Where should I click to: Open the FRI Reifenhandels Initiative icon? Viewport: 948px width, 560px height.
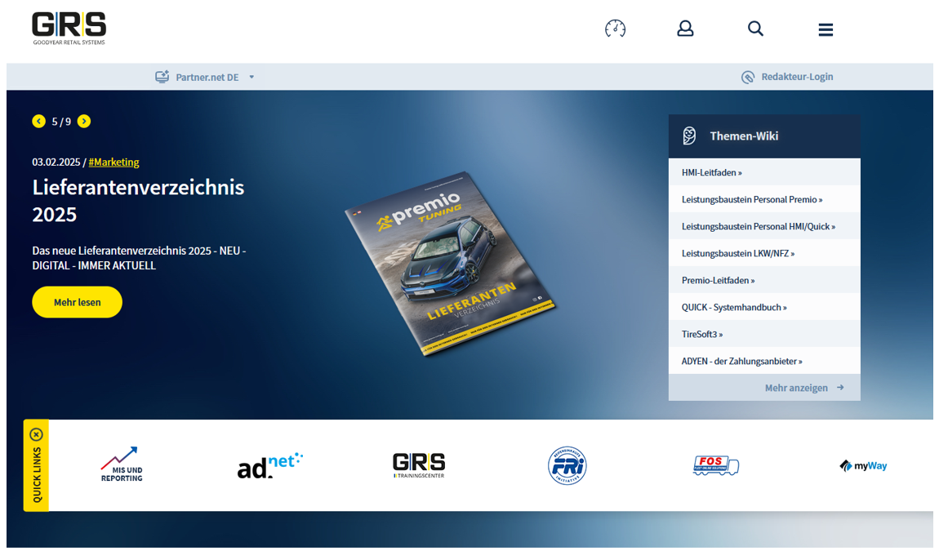click(567, 465)
